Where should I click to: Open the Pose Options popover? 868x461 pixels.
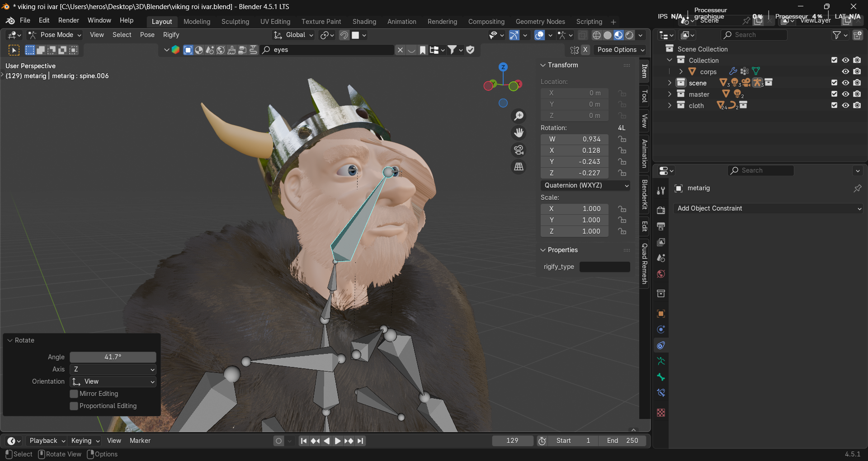pos(621,50)
